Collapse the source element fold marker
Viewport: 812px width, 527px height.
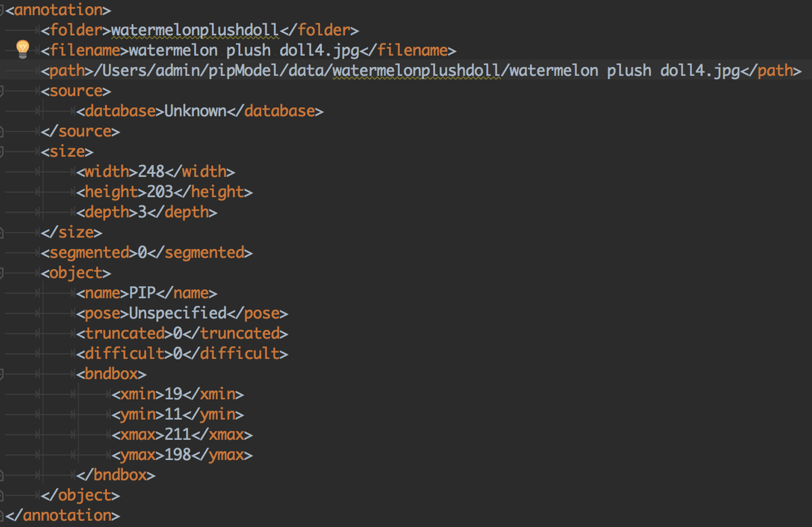[2, 91]
